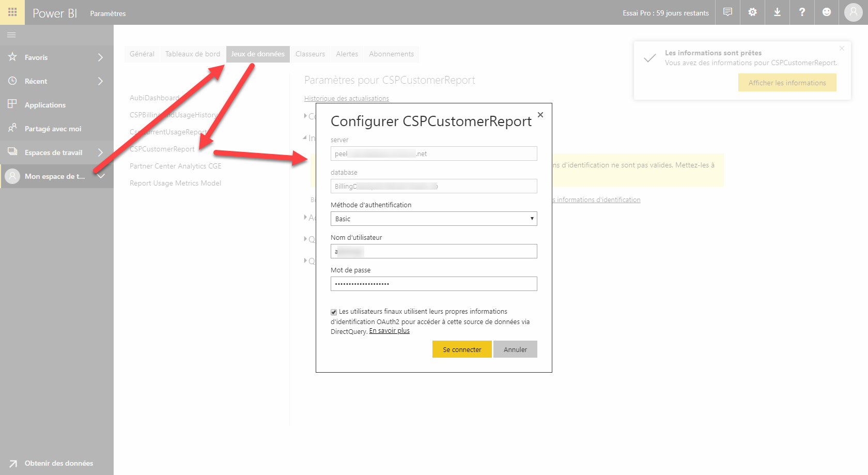
Task: Expand Espaces de travail chevron
Action: pos(101,152)
